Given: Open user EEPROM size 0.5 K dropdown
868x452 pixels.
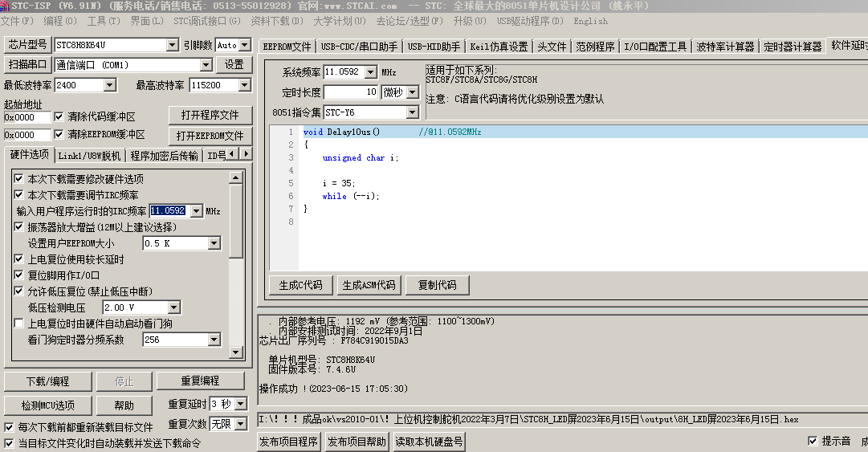Looking at the screenshot, I should [x=214, y=243].
